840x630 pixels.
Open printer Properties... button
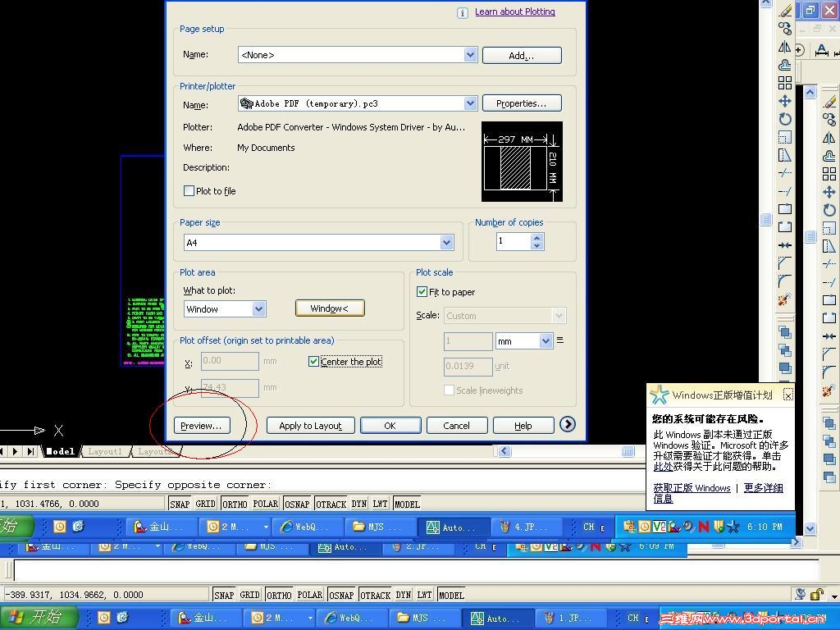522,103
